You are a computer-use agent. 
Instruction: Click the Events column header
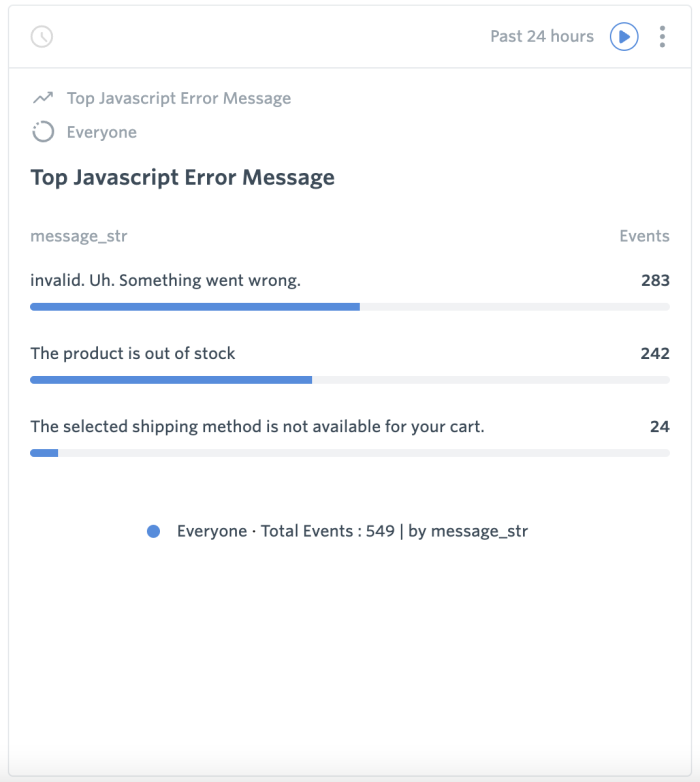click(x=644, y=236)
